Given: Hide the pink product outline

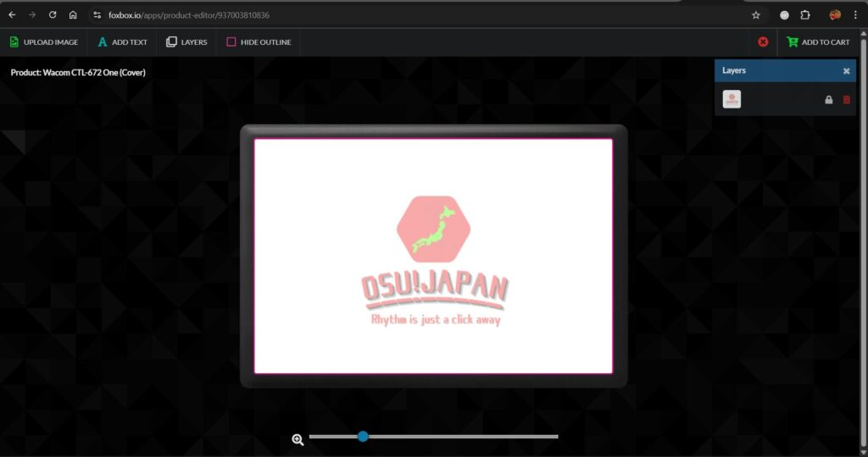Looking at the screenshot, I should [x=259, y=42].
